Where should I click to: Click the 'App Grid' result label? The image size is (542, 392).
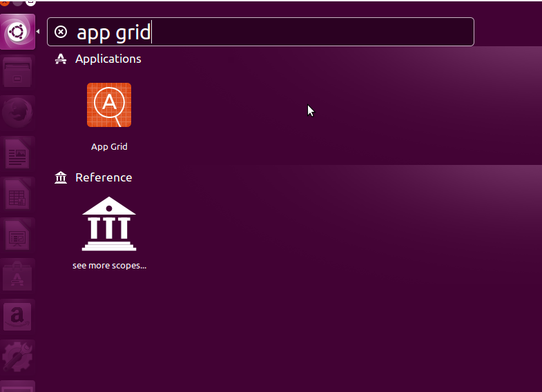coord(109,147)
